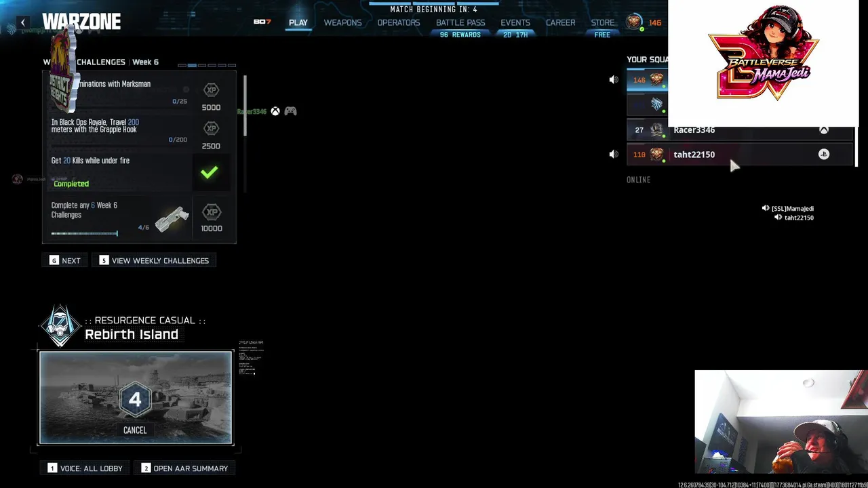Screen dimensions: 868x488
Task: Open the STORE tab
Action: [x=602, y=22]
